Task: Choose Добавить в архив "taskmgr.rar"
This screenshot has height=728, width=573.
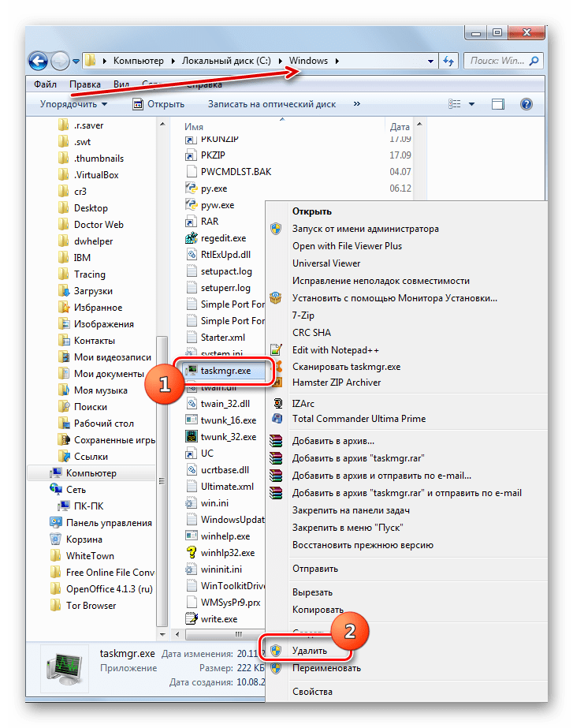Action: tap(358, 458)
